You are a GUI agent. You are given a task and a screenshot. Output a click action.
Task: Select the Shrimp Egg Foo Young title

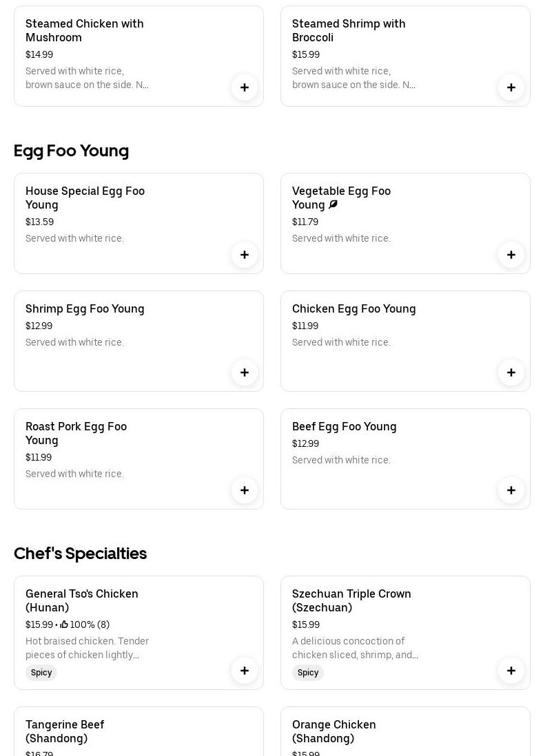(x=85, y=308)
